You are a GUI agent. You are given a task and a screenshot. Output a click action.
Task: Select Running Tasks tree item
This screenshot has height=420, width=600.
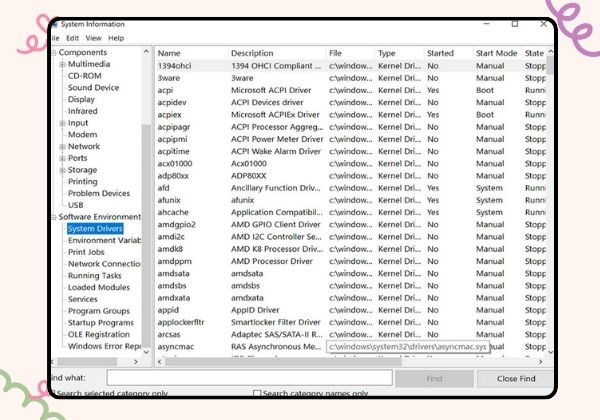coord(95,276)
